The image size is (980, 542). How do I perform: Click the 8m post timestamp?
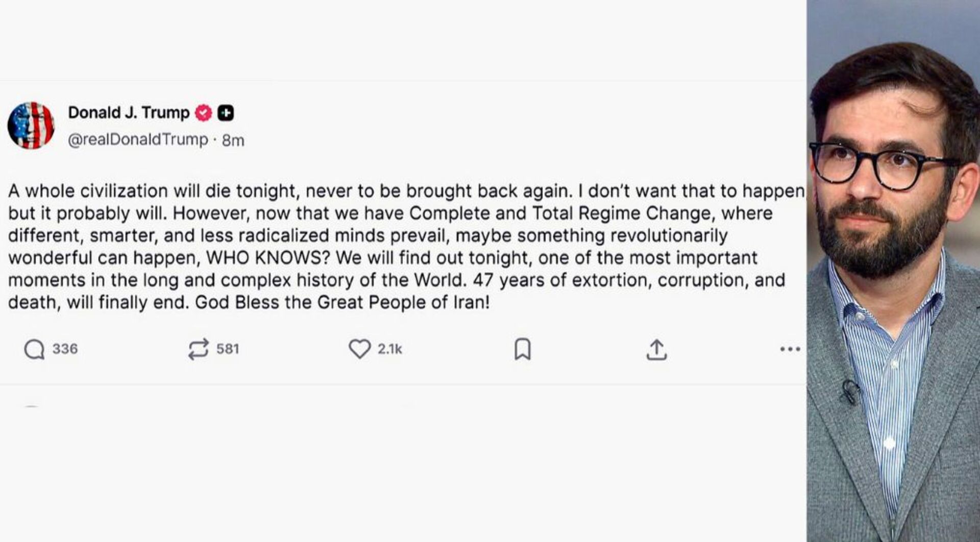coord(233,140)
